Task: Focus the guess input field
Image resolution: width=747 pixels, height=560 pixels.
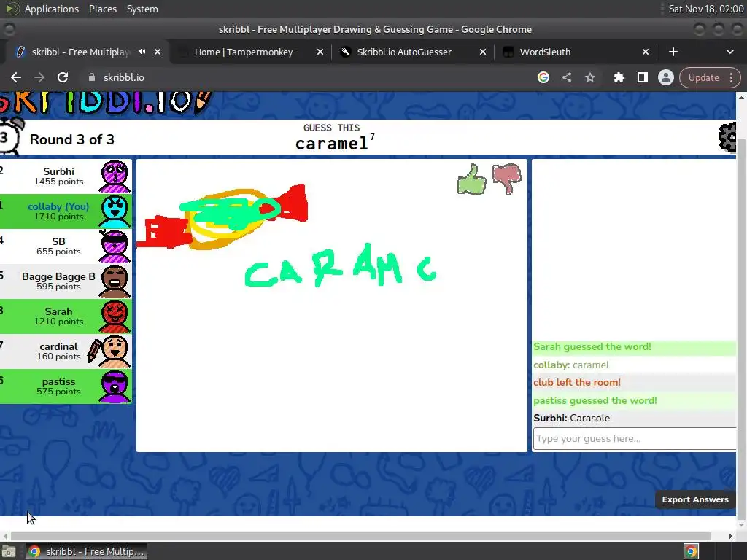Action: tap(635, 438)
